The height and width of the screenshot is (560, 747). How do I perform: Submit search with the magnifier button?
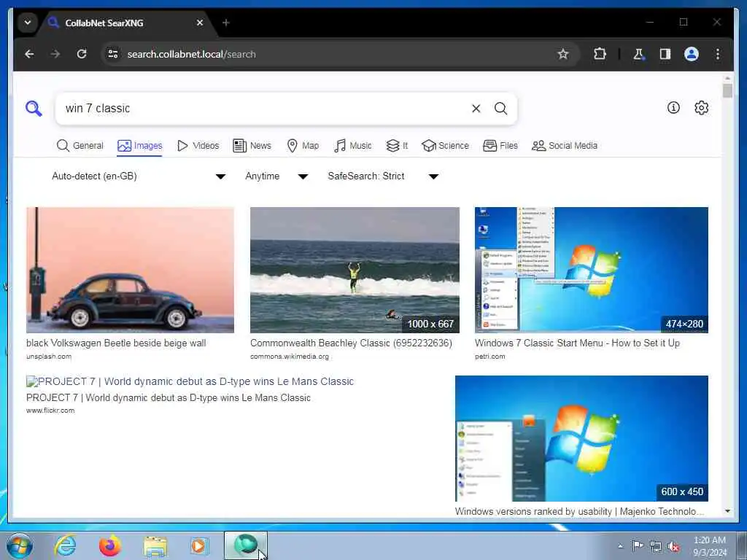(500, 109)
